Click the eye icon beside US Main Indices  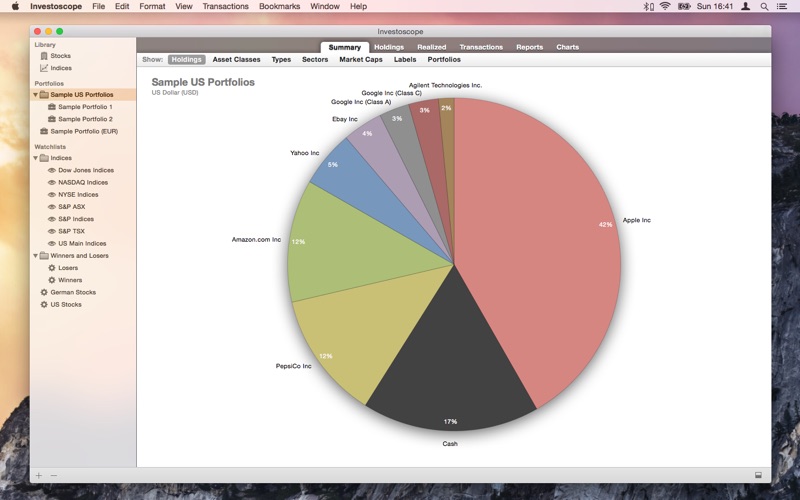tap(52, 243)
